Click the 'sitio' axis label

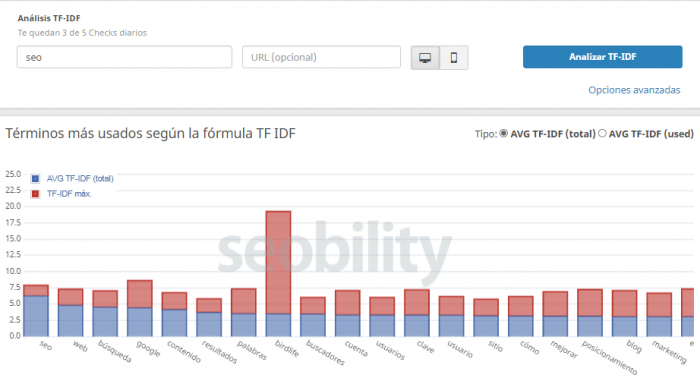click(495, 346)
